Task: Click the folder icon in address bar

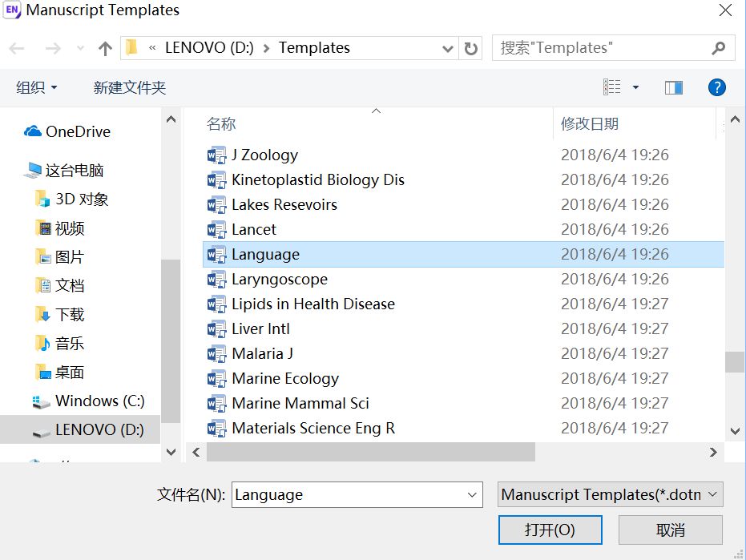Action: [x=131, y=47]
